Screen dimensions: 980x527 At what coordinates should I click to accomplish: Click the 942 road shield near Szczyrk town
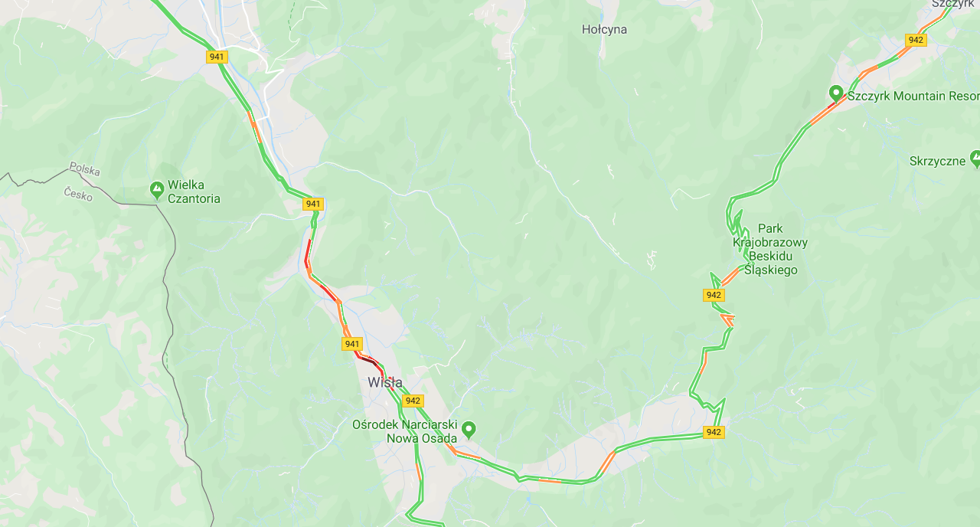pos(916,40)
